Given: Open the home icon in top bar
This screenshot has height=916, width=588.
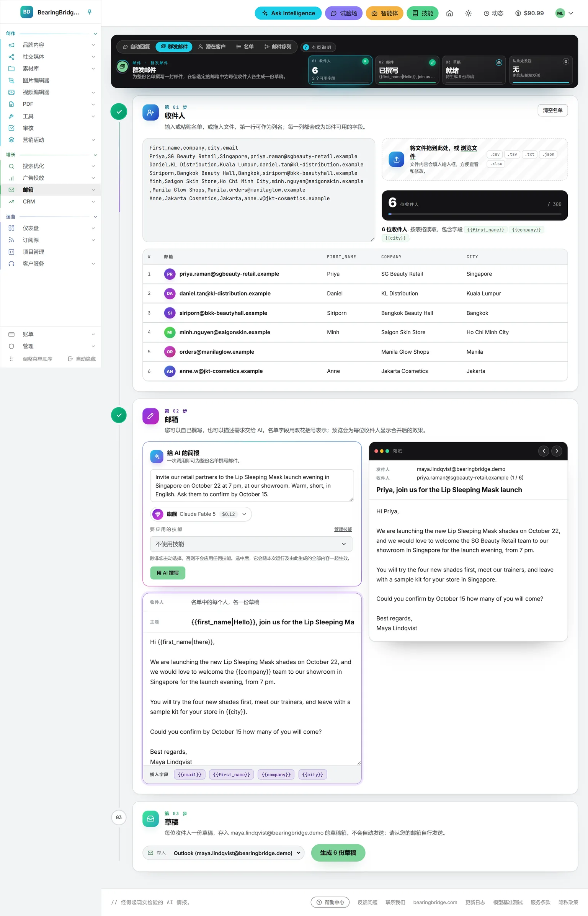Looking at the screenshot, I should [449, 13].
